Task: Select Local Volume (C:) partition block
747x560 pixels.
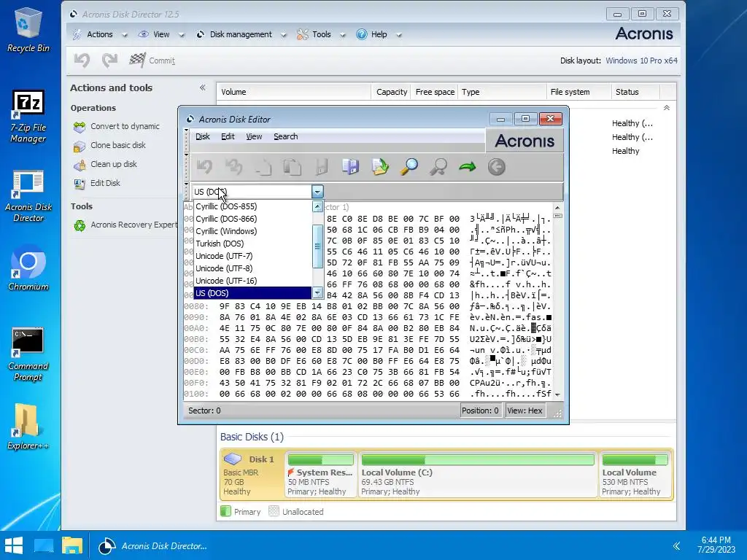Action: click(x=478, y=474)
